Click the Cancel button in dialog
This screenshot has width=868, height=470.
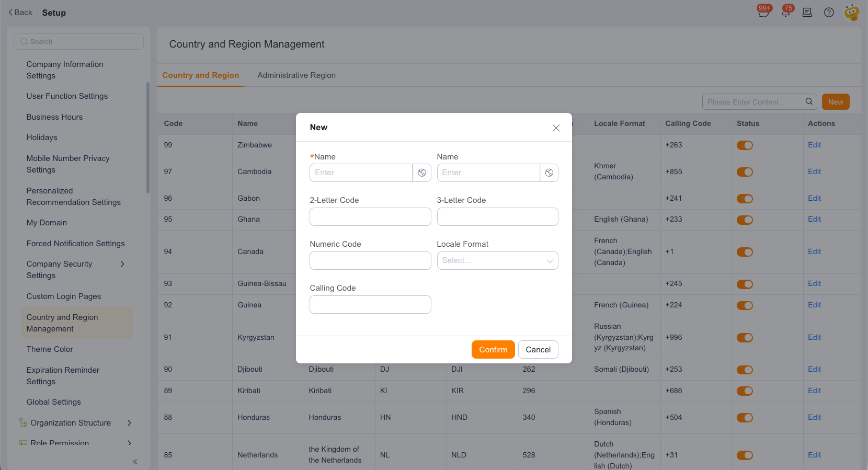(x=538, y=350)
